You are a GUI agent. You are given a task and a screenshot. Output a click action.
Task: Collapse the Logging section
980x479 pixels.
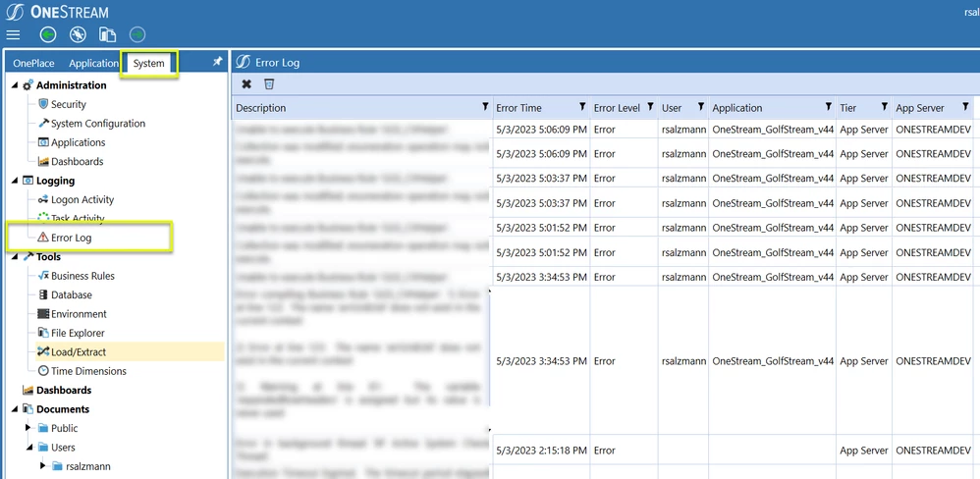[x=15, y=182]
